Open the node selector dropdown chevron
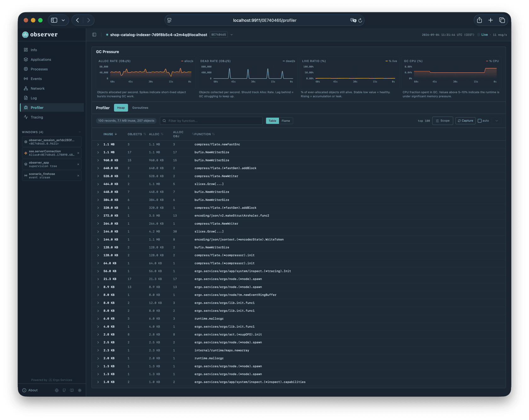Screen dimensions: 529x420 (x=231, y=35)
